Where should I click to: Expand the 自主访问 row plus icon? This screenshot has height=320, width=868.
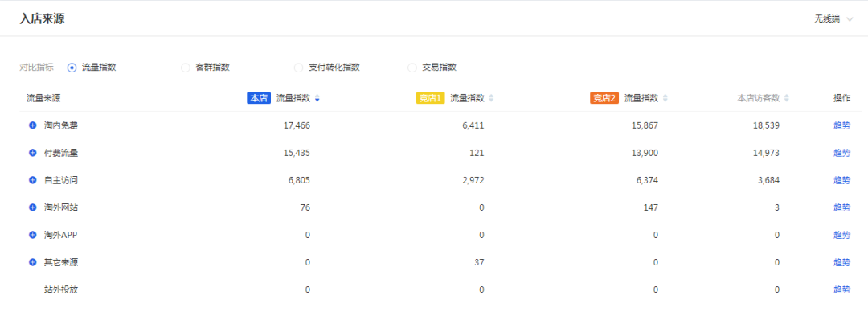point(33,180)
